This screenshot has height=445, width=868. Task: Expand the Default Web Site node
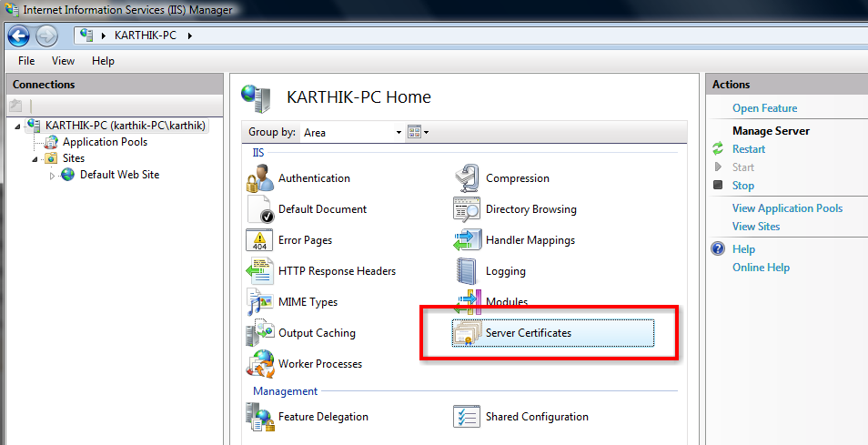tap(52, 176)
